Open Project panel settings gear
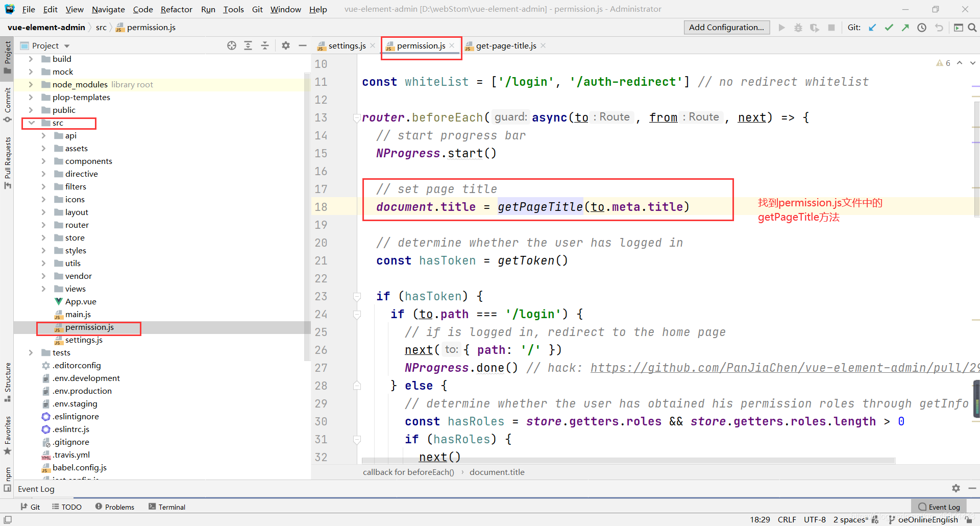This screenshot has height=526, width=980. pos(286,45)
